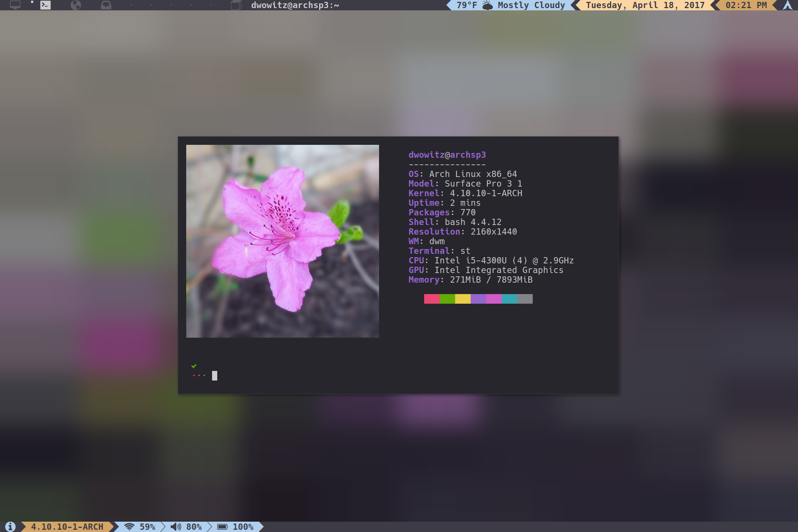Click the pink azalea flower image

[x=282, y=241]
